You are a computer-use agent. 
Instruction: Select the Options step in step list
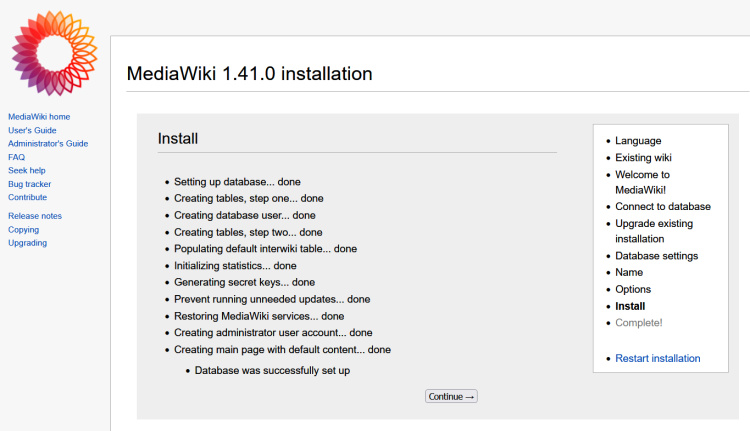coord(632,289)
